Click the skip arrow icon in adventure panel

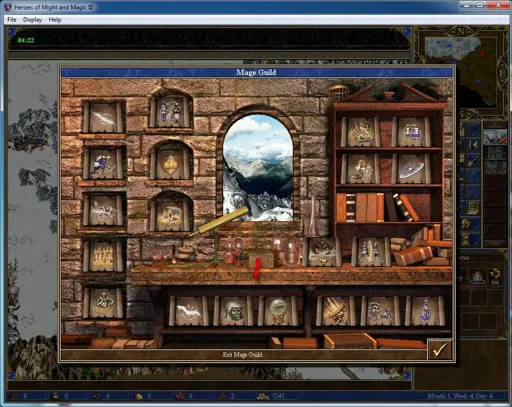click(473, 145)
